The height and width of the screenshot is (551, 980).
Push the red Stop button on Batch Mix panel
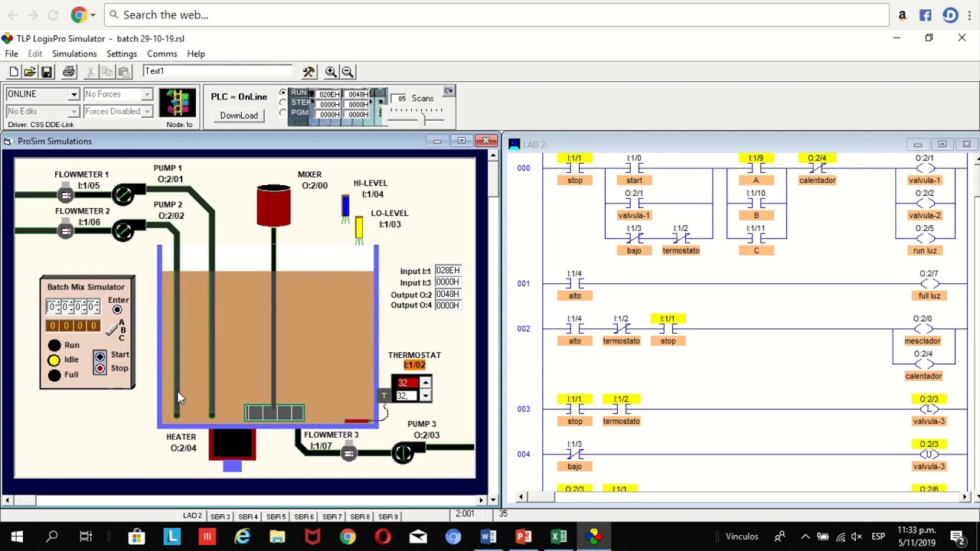100,369
